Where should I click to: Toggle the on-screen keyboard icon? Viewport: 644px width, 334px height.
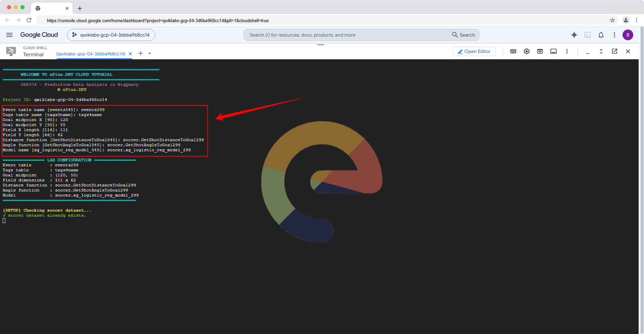[513, 51]
